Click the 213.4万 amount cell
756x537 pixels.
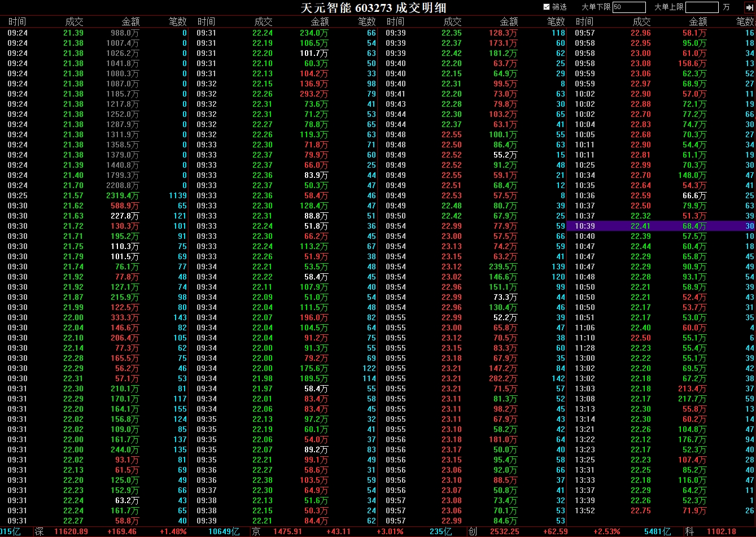click(692, 388)
